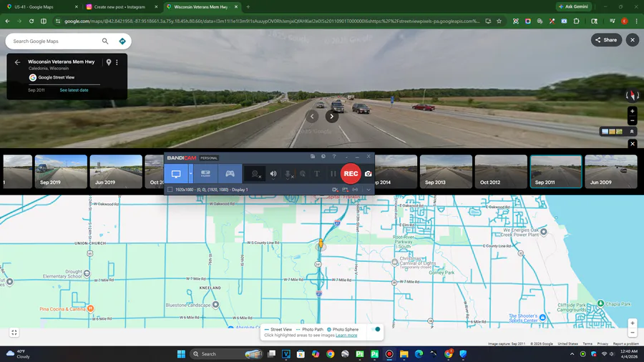
Task: Select Wisconsin Veterans Mem Hwy tab
Action: point(201,7)
